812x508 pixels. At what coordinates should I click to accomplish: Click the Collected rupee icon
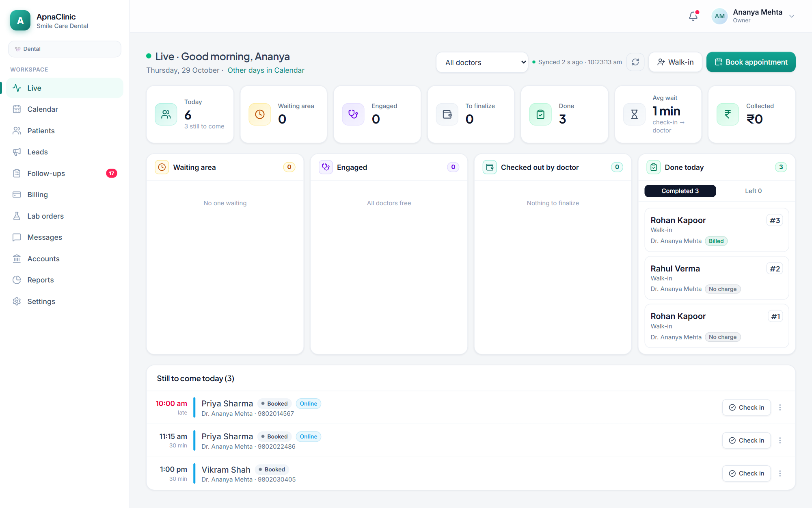[x=728, y=114]
